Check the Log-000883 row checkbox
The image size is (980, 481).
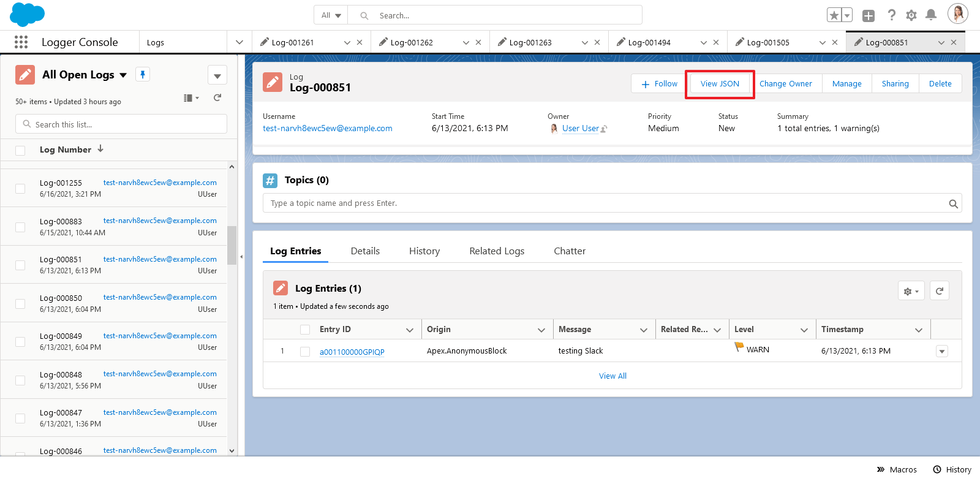click(x=20, y=227)
